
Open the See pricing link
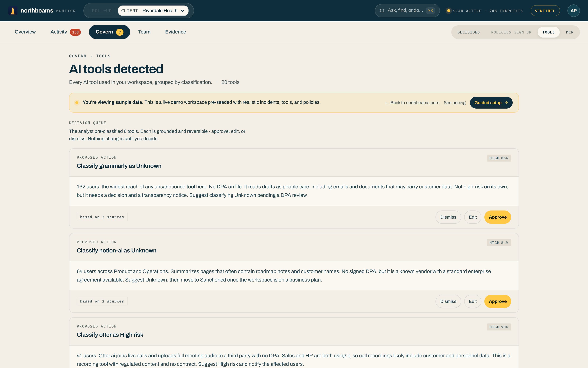[x=455, y=103]
